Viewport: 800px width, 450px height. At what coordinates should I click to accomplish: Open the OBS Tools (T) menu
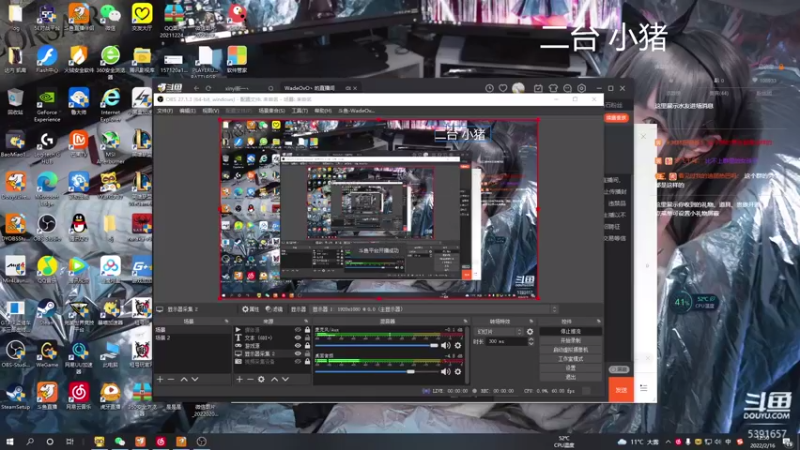click(x=299, y=111)
